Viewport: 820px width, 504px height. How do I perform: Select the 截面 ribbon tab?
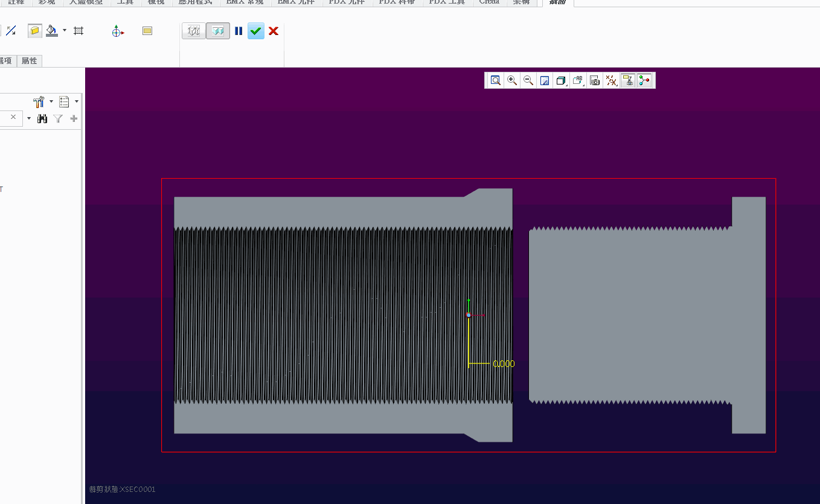pos(558,2)
